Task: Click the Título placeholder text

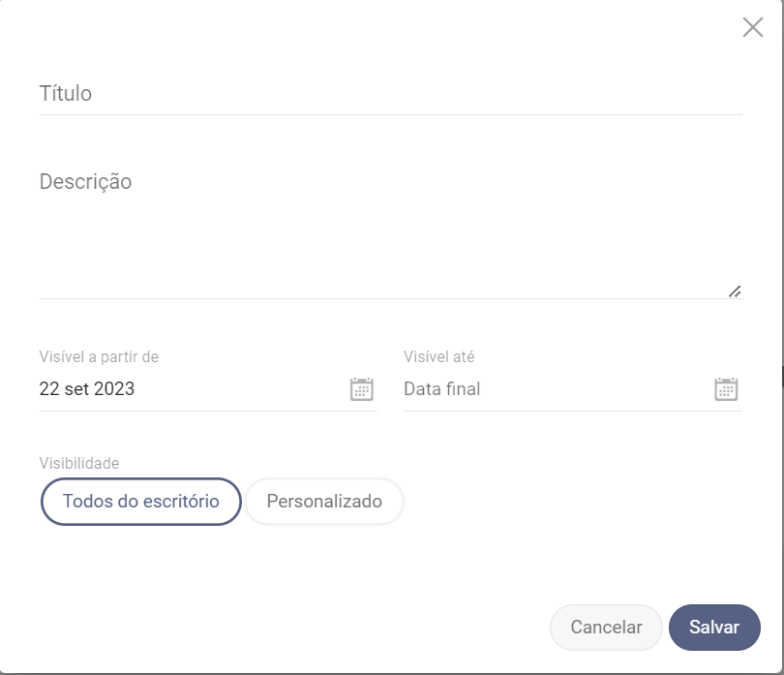Action: pos(66,94)
